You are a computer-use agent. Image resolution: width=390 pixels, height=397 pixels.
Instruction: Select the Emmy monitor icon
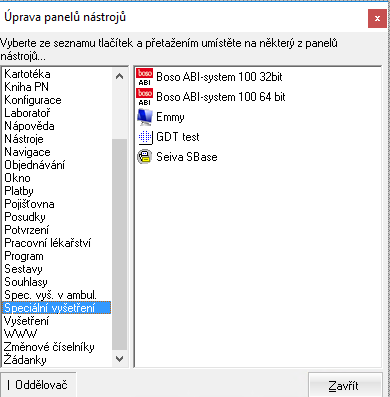coord(145,117)
